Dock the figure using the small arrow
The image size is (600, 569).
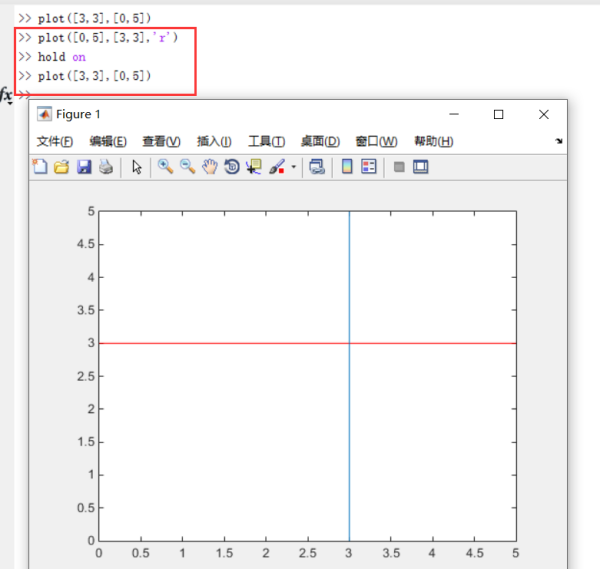point(559,141)
